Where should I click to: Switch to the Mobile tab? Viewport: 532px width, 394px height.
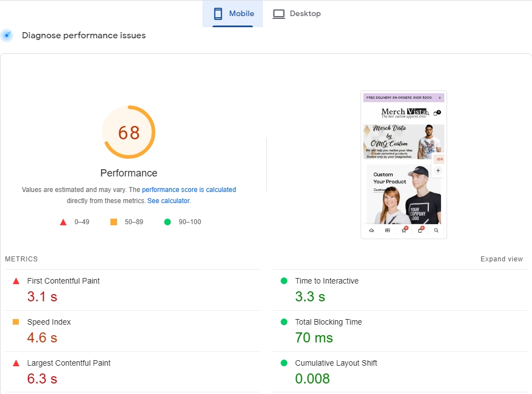click(x=233, y=14)
